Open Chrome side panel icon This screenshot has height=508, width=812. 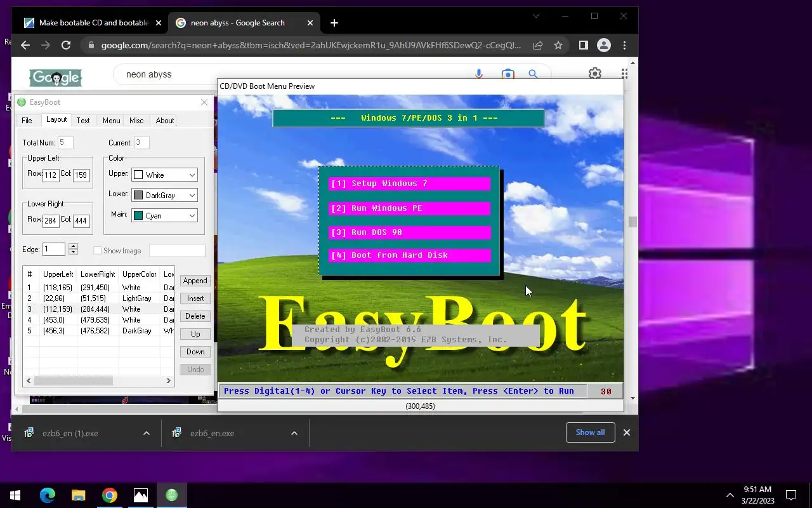click(x=584, y=45)
